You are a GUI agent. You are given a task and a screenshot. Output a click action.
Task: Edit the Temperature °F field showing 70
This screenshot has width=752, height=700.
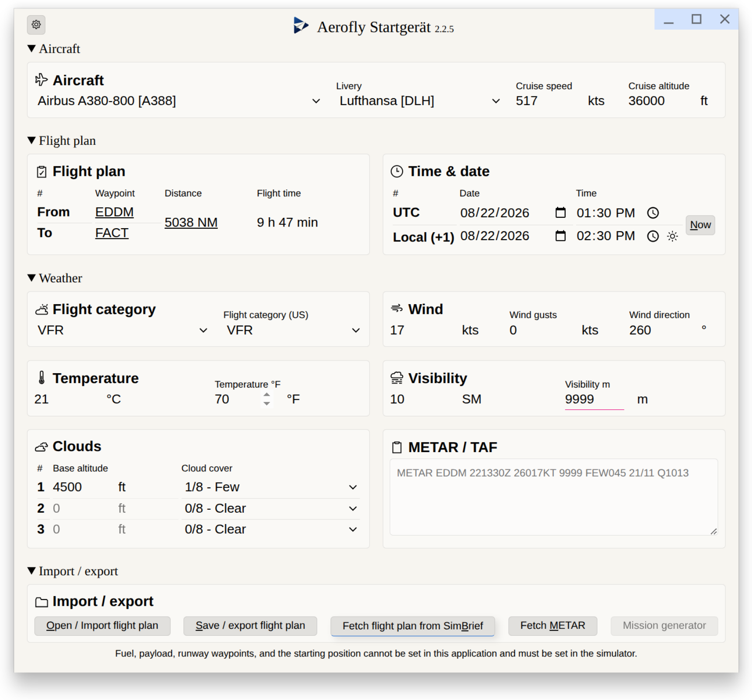[243, 399]
